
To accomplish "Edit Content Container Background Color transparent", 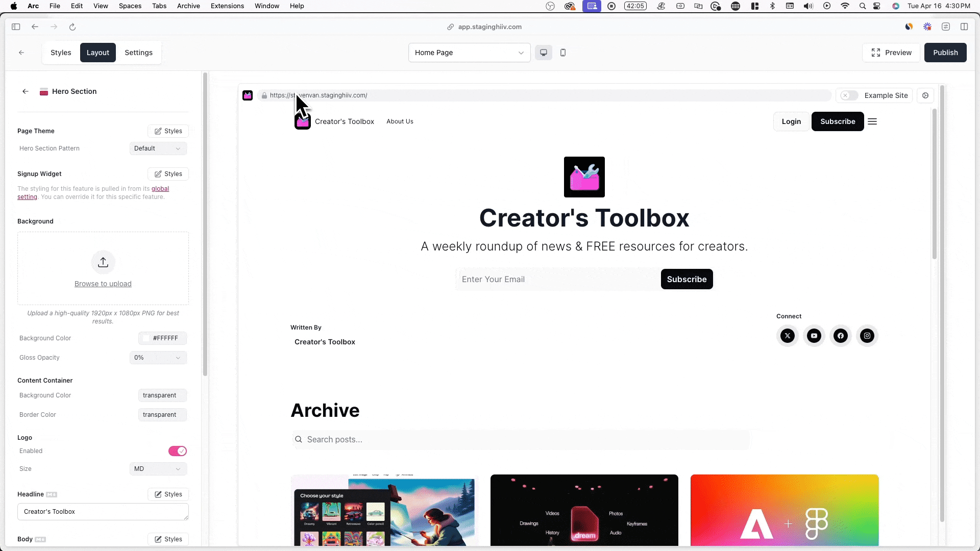I will [162, 395].
